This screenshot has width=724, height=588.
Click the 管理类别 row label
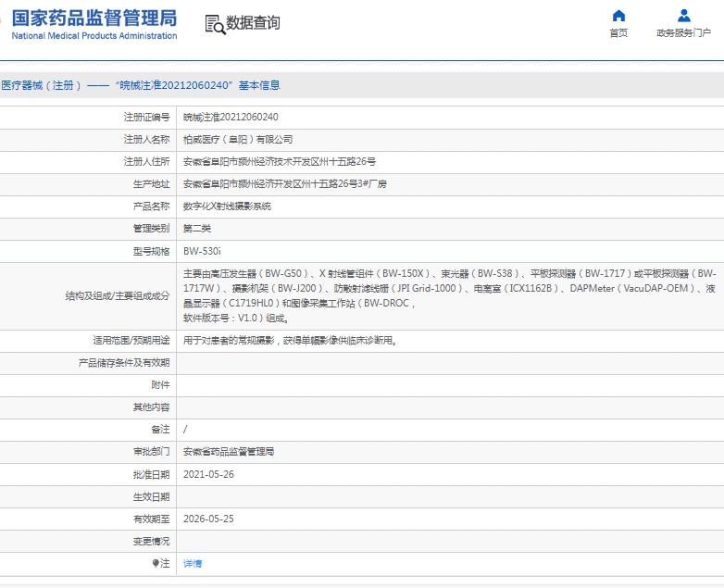pyautogui.click(x=152, y=228)
